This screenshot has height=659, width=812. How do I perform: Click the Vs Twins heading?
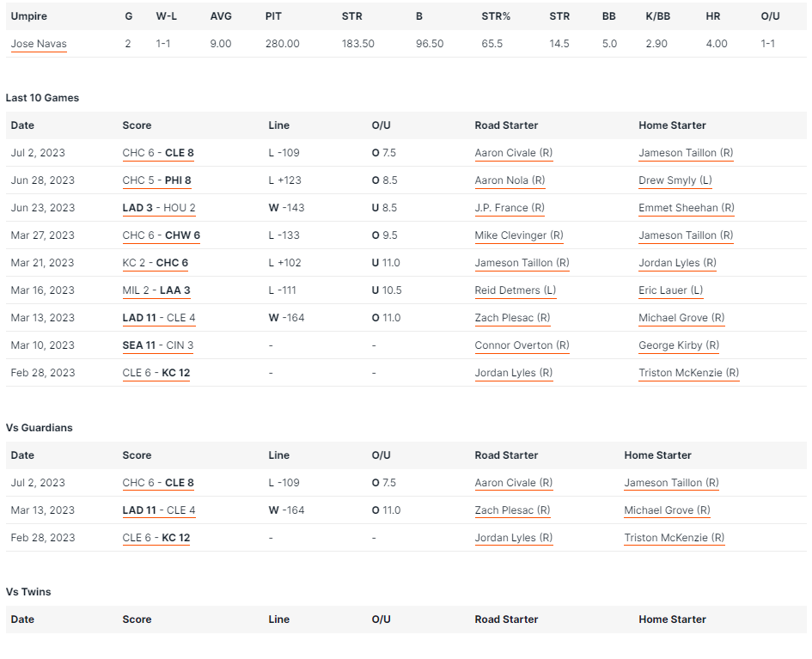coord(28,592)
